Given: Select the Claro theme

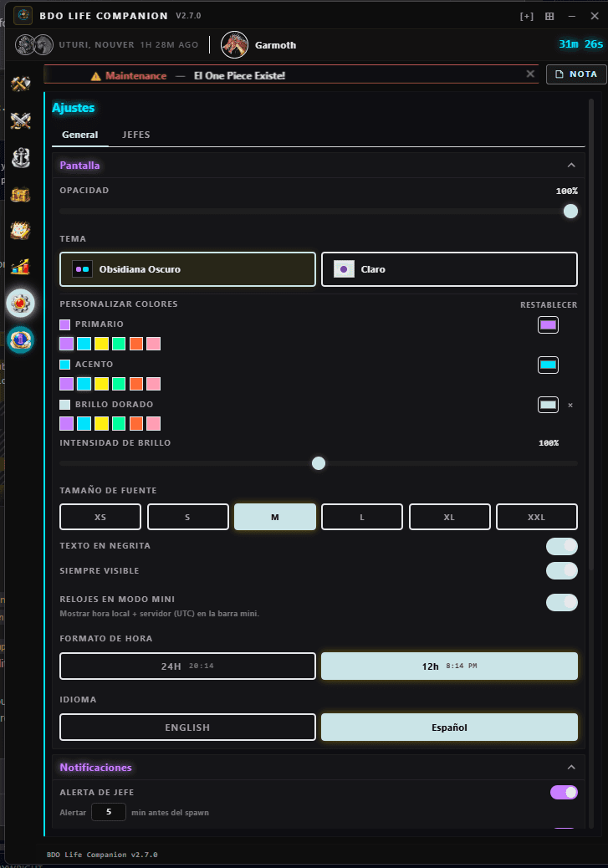Looking at the screenshot, I should click(449, 269).
